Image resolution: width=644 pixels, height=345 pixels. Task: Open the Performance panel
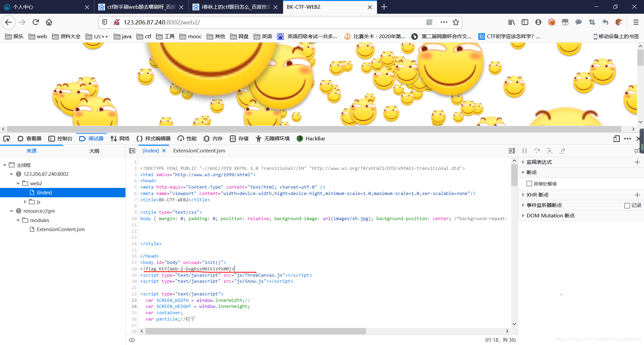pos(187,139)
